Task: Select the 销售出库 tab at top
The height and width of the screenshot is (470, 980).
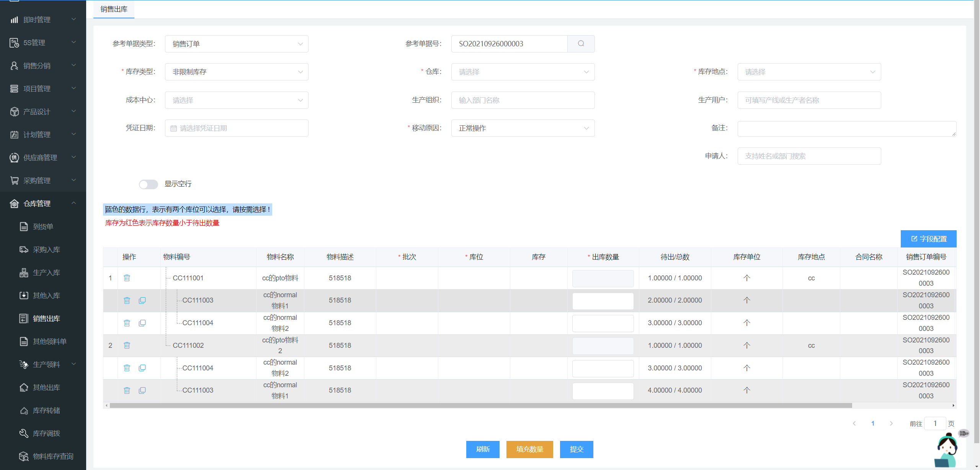Action: coord(114,9)
